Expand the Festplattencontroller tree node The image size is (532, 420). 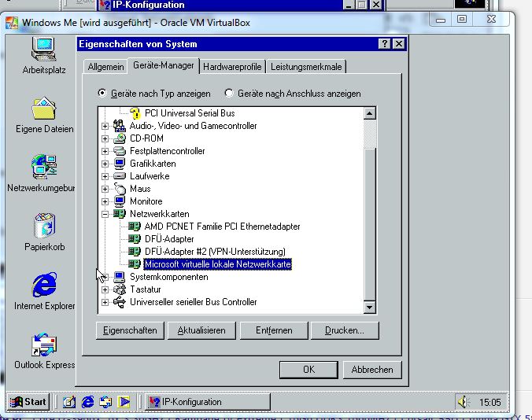pyautogui.click(x=105, y=151)
